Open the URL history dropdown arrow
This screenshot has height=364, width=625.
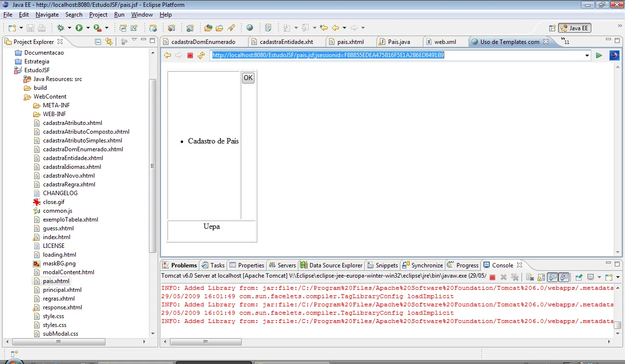click(x=587, y=56)
